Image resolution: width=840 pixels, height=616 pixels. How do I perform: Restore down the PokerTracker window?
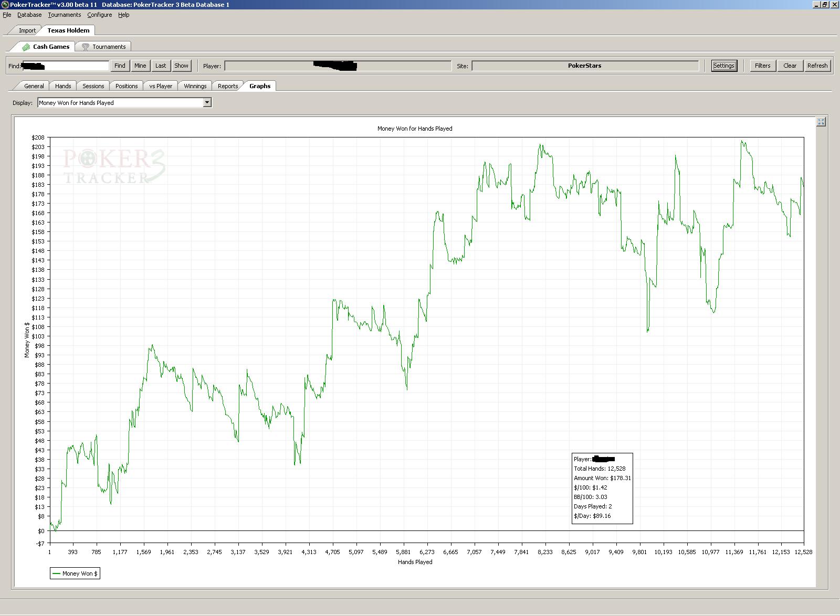(x=825, y=4)
